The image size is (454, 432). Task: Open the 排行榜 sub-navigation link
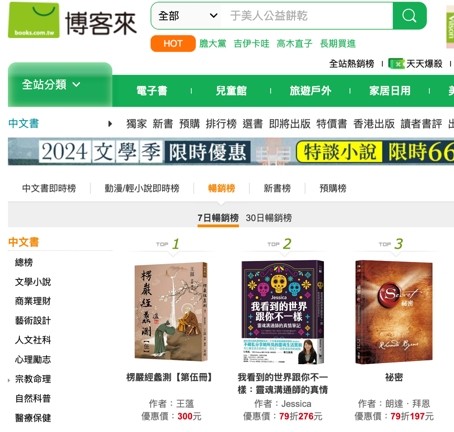221,124
